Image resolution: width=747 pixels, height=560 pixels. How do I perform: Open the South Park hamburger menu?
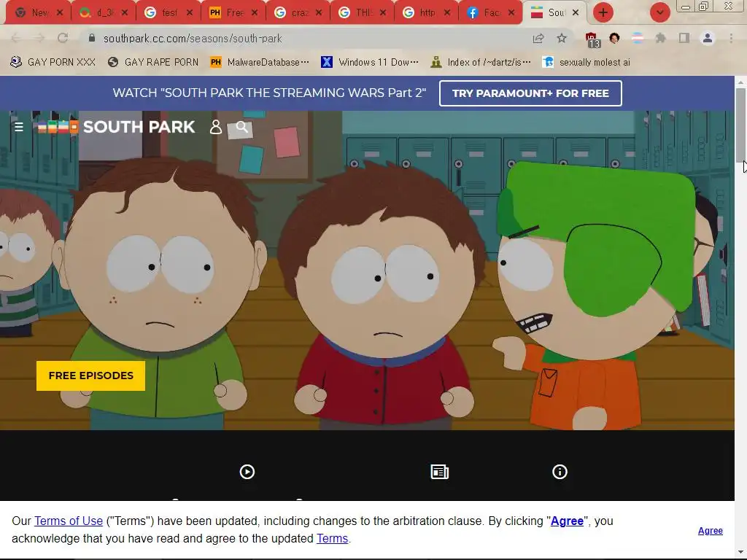19,127
